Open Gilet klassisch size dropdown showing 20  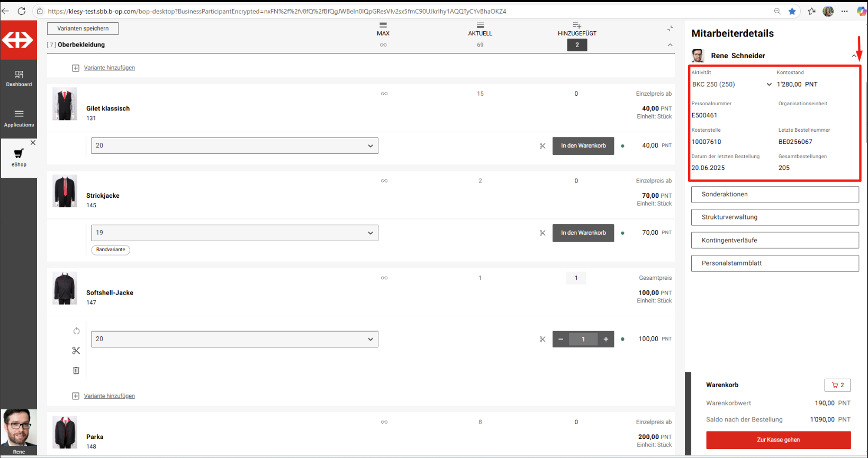(x=234, y=146)
